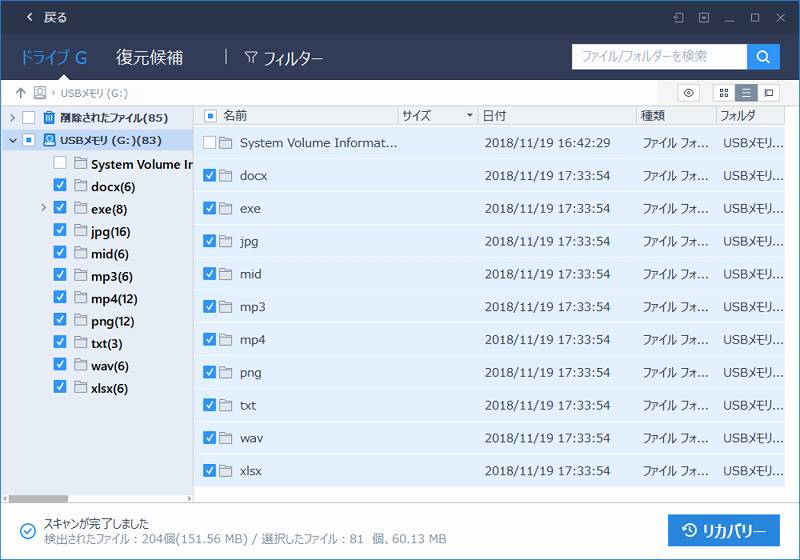800x560 pixels.
Task: Click the up-arrow parent folder icon
Action: click(x=20, y=93)
